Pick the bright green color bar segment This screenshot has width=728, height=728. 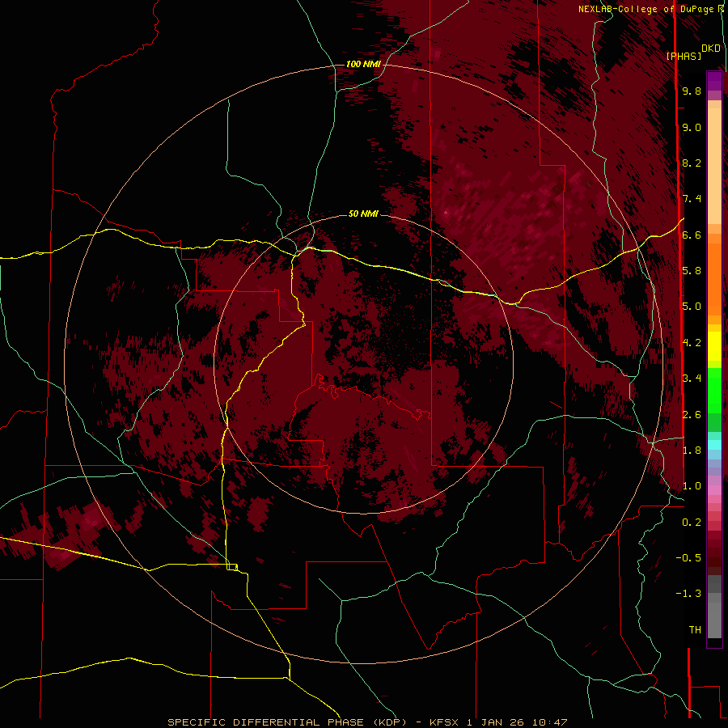click(714, 391)
